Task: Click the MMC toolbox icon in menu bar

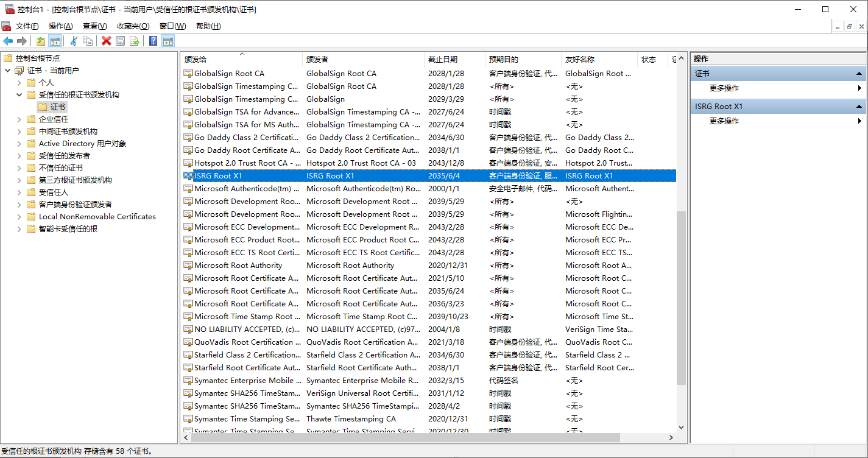Action: 6,26
